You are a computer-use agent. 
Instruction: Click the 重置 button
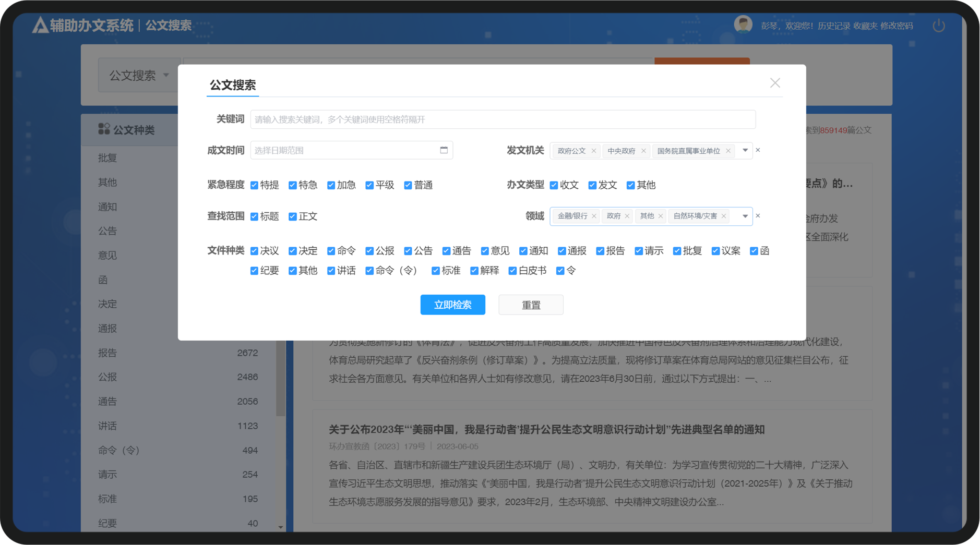[531, 305]
